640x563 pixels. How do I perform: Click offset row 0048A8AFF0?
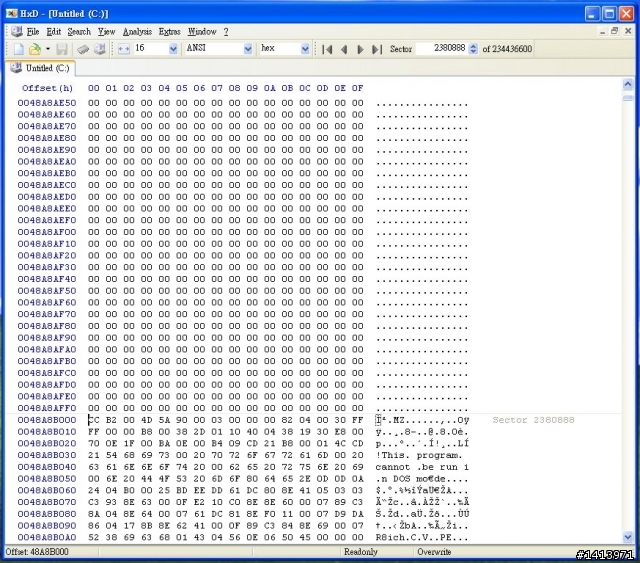click(47, 408)
